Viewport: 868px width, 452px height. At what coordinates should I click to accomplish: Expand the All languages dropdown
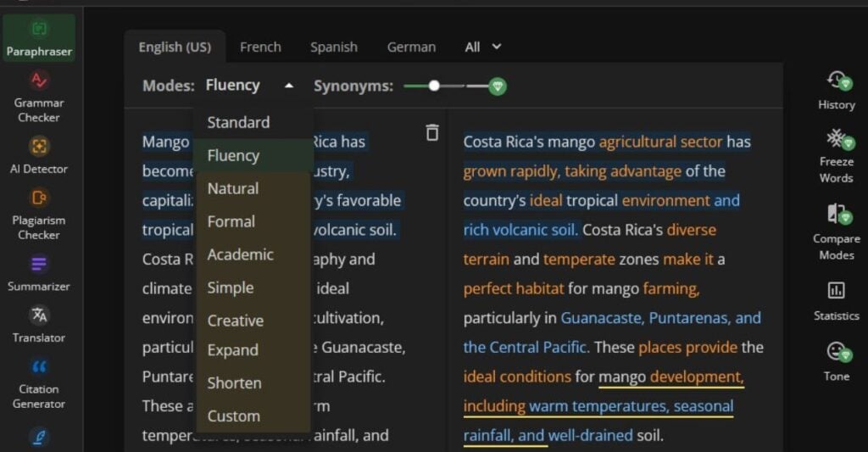483,47
